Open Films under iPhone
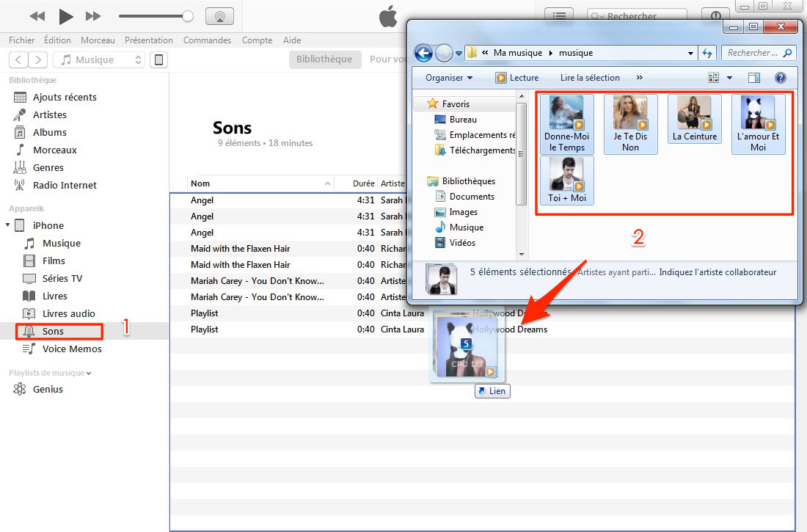The height and width of the screenshot is (532, 807). click(54, 260)
